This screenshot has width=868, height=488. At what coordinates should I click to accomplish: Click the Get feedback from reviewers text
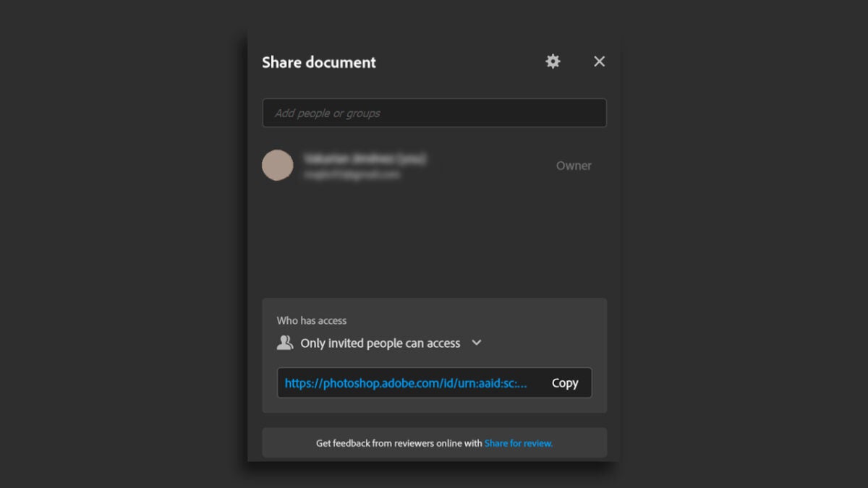[x=399, y=443]
